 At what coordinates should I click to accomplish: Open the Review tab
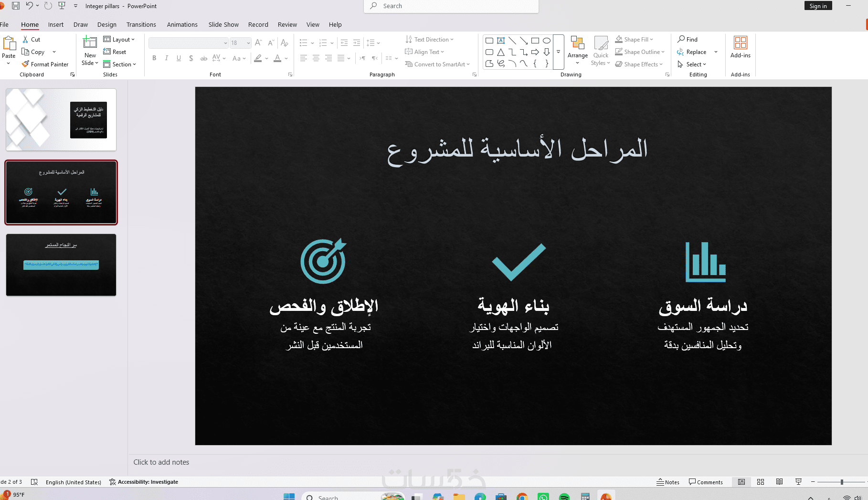pos(287,25)
